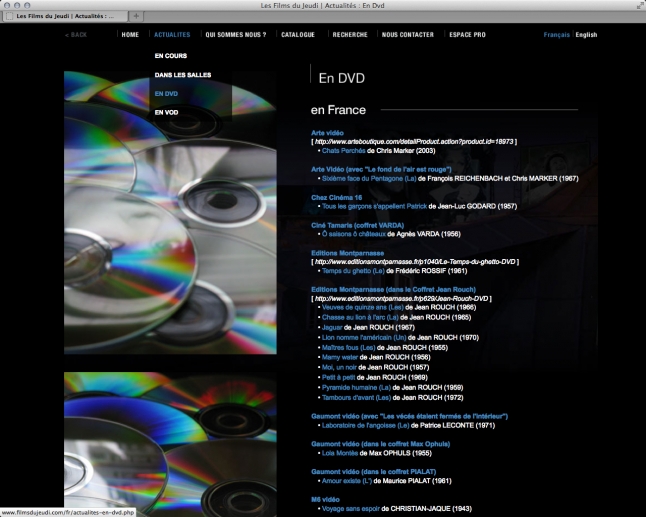This screenshot has width=646, height=517.
Task: Select En cours from the Actualités submenu
Action: [170, 55]
